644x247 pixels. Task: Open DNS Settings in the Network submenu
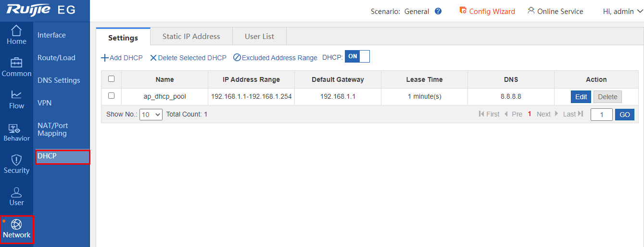click(x=59, y=80)
